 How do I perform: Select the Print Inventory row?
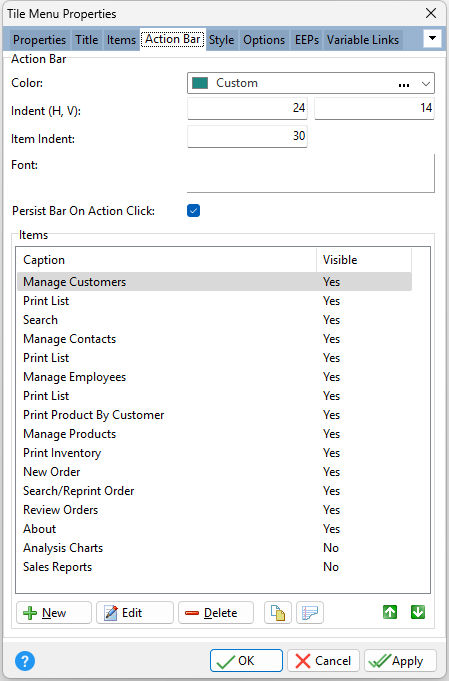pyautogui.click(x=215, y=453)
